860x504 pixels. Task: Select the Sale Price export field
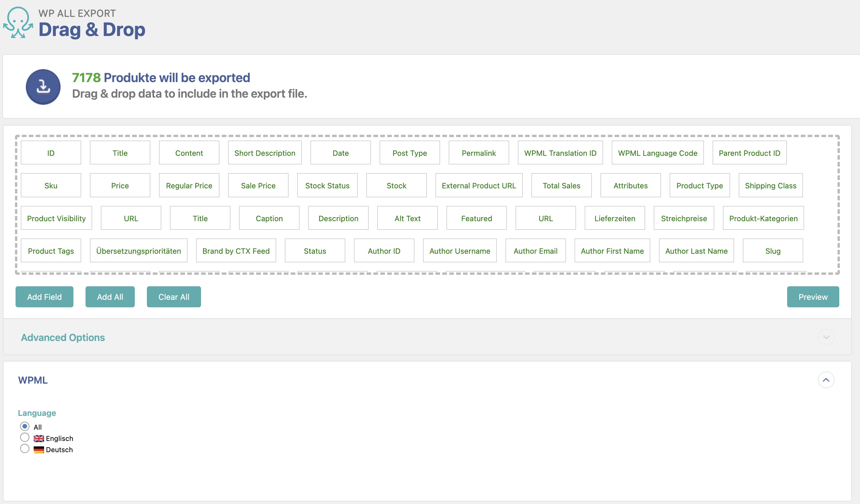coord(258,185)
